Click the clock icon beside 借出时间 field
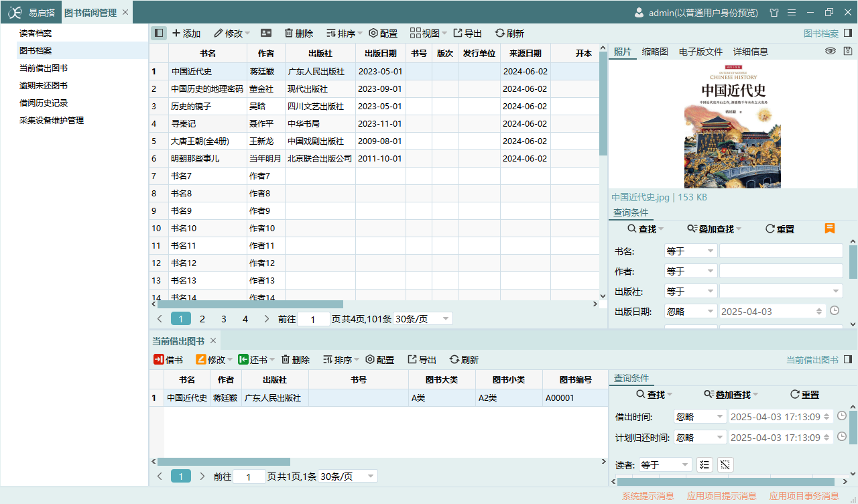The width and height of the screenshot is (858, 504). [842, 416]
